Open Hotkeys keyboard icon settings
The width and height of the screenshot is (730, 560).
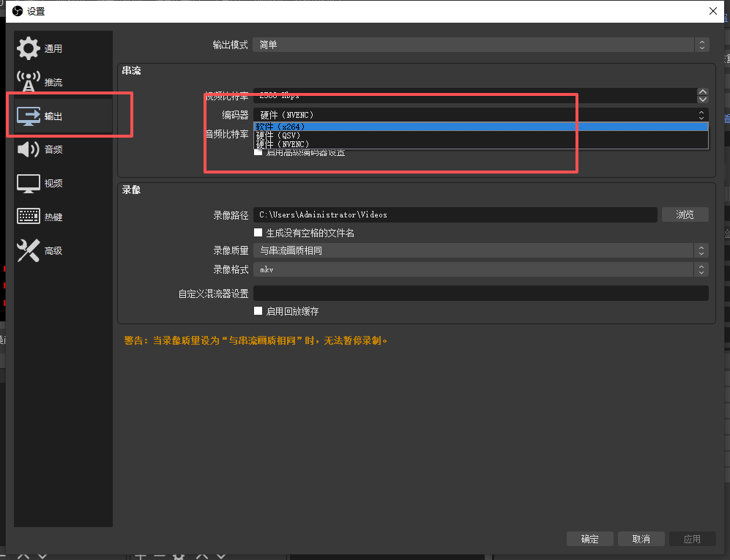pos(29,217)
